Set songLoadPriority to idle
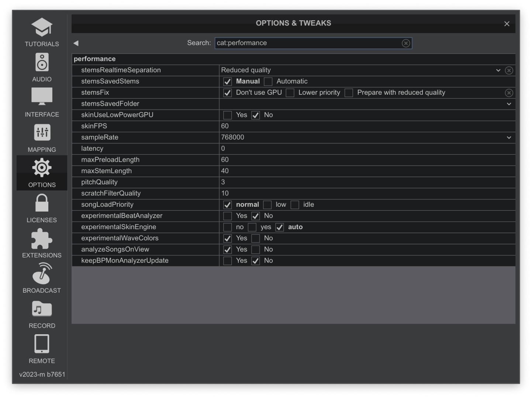Image resolution: width=532 pixels, height=398 pixels. click(x=295, y=205)
